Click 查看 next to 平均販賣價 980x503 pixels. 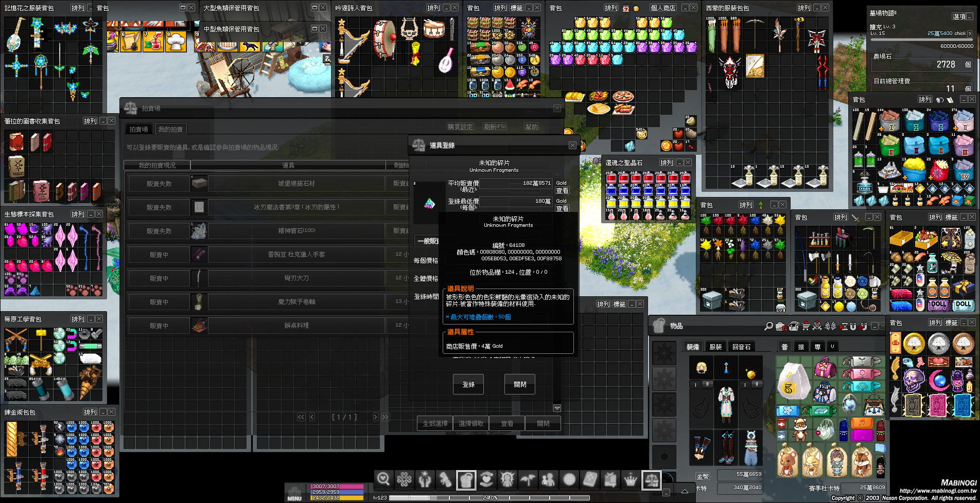click(x=562, y=190)
